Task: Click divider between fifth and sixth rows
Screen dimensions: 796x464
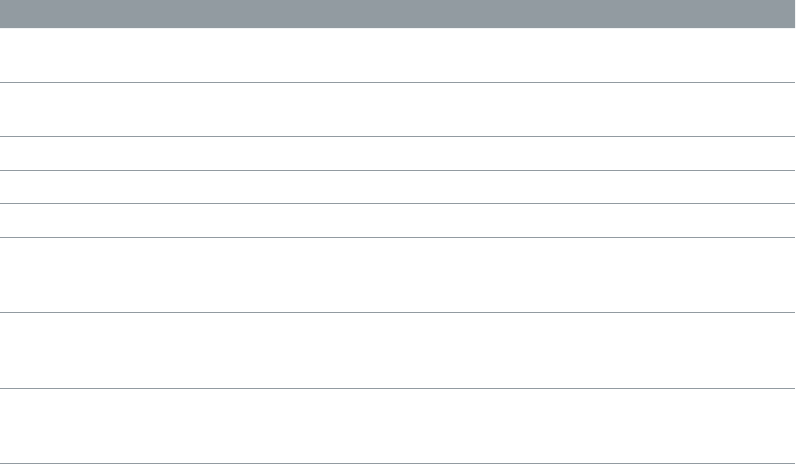Action: pyautogui.click(x=398, y=237)
